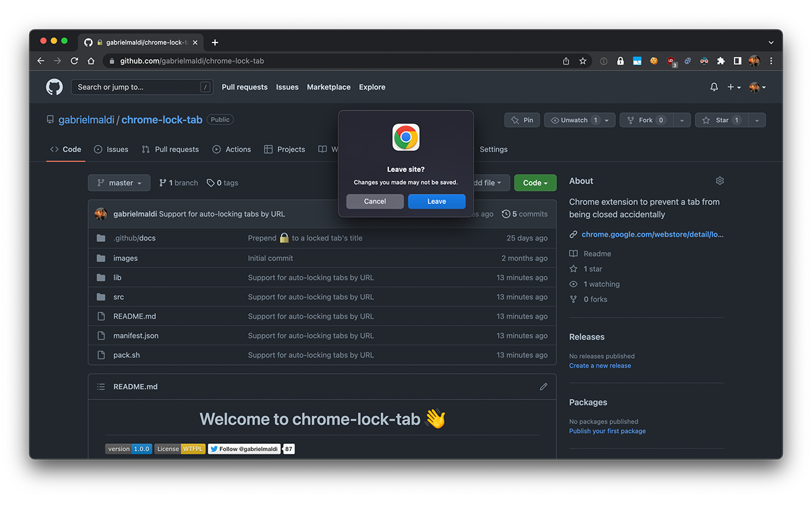The height and width of the screenshot is (508, 812).
Task: Toggle Unwatch to stop watching repository
Action: pyautogui.click(x=573, y=119)
